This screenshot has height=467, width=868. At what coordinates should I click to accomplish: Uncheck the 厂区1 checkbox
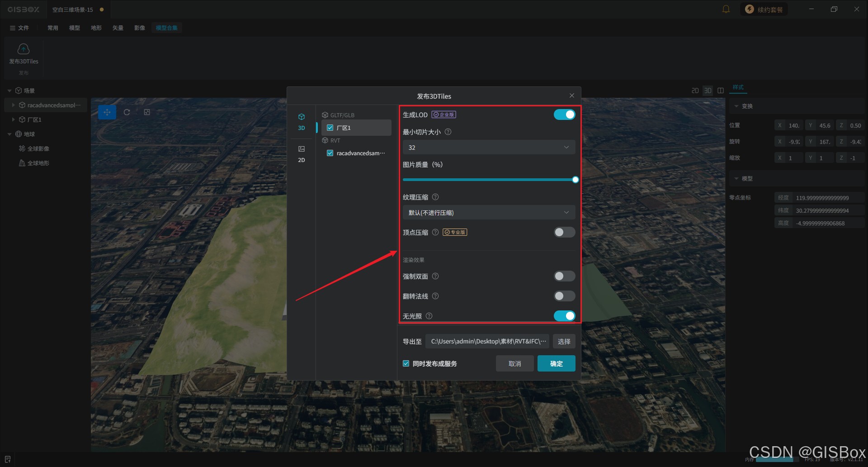tap(330, 128)
